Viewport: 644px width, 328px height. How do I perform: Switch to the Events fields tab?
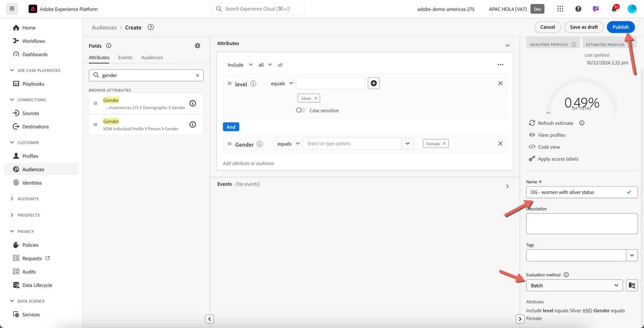pyautogui.click(x=125, y=57)
